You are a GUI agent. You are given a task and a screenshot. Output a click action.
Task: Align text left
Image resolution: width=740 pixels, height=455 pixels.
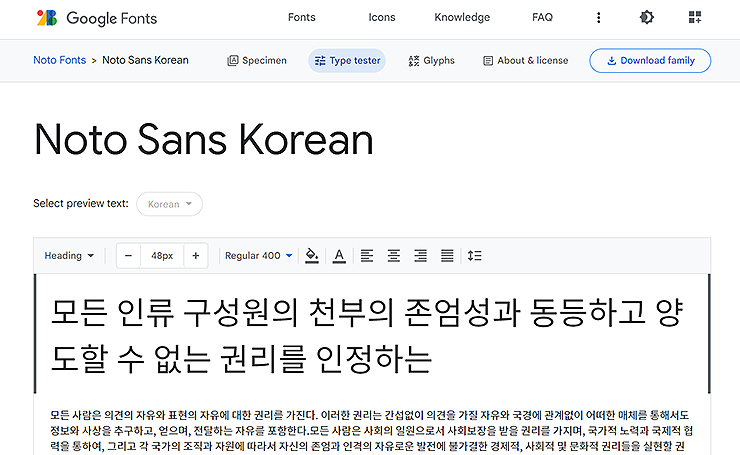tap(367, 255)
